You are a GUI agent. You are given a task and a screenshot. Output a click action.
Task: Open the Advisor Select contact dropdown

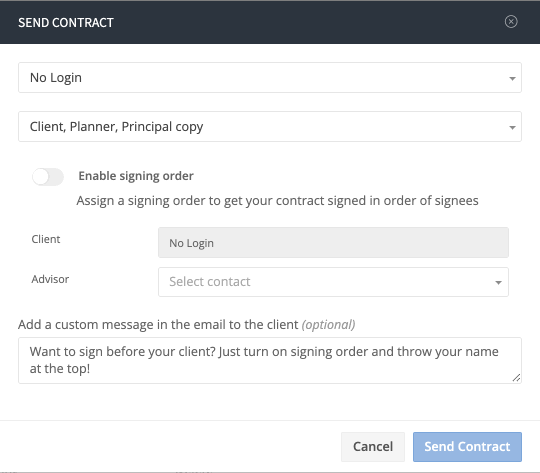(333, 282)
